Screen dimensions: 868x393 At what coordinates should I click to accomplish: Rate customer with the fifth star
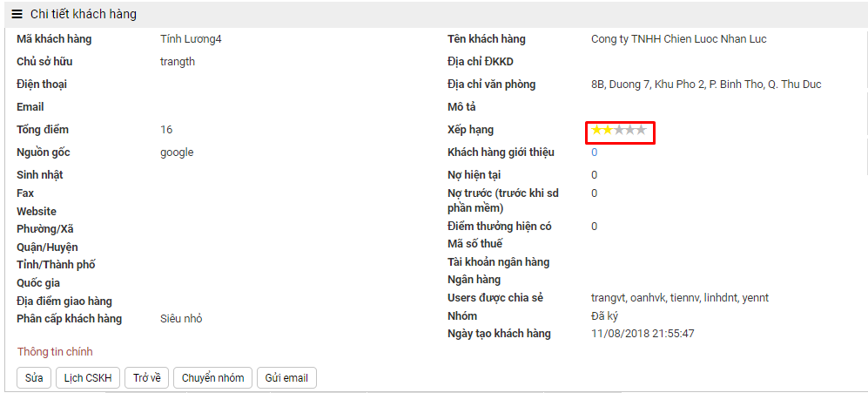(642, 130)
